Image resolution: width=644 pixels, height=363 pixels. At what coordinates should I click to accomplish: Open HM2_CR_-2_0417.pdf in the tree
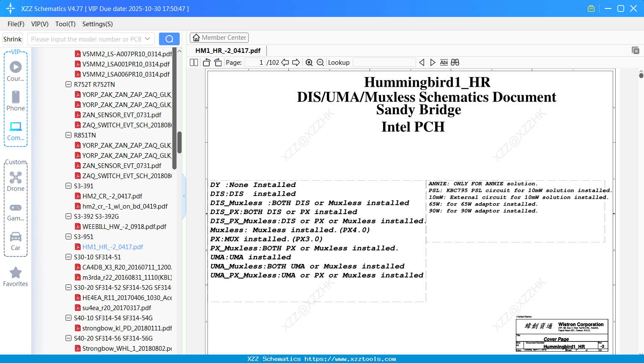click(x=112, y=196)
